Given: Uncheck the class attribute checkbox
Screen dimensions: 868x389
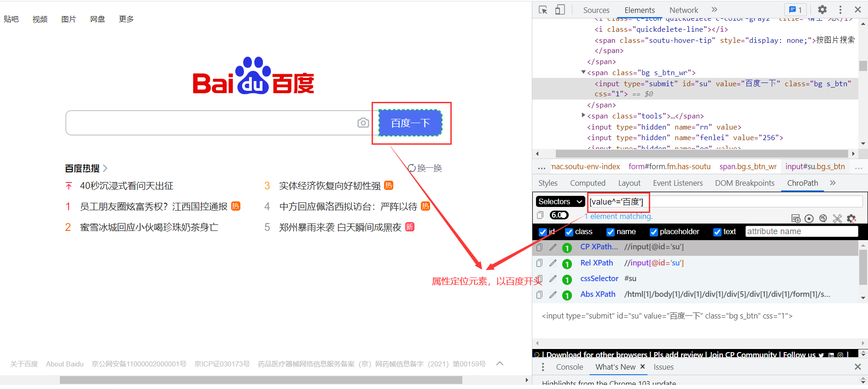Looking at the screenshot, I should [x=569, y=232].
